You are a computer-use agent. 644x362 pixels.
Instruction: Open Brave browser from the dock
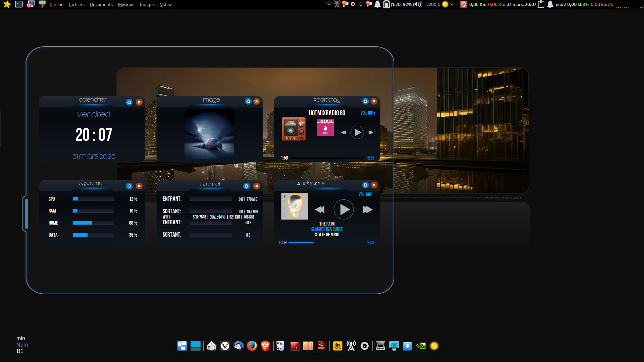(265, 346)
